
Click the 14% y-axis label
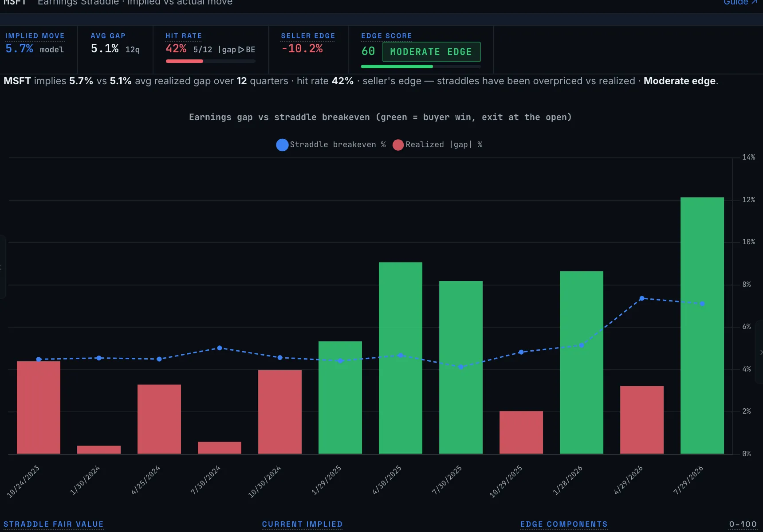point(749,157)
